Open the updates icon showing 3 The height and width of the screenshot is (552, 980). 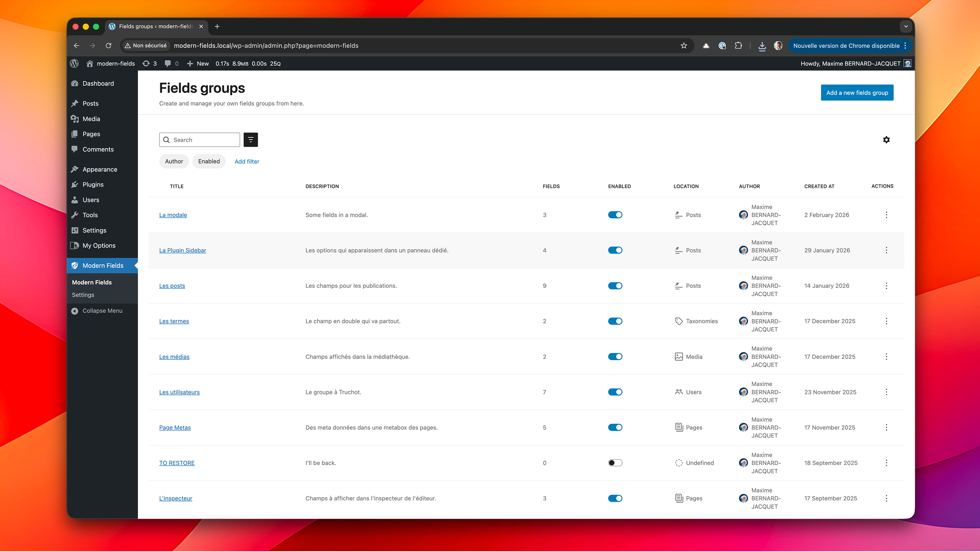(149, 64)
